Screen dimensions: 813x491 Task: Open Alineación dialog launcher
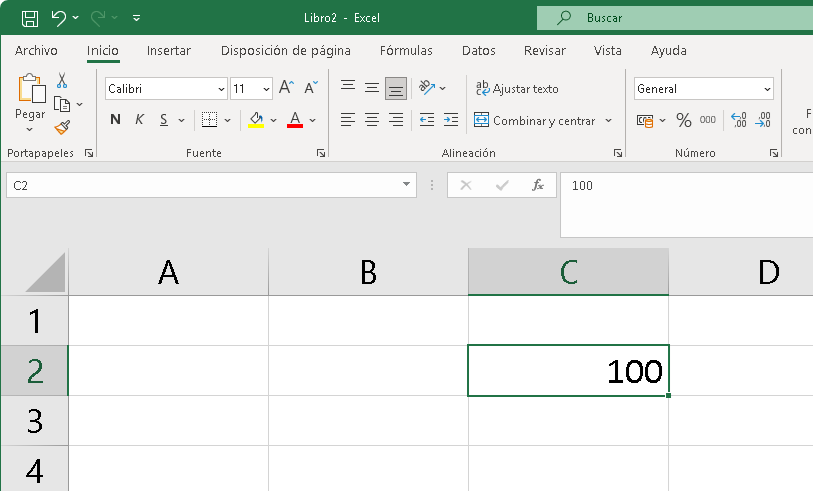(x=618, y=153)
